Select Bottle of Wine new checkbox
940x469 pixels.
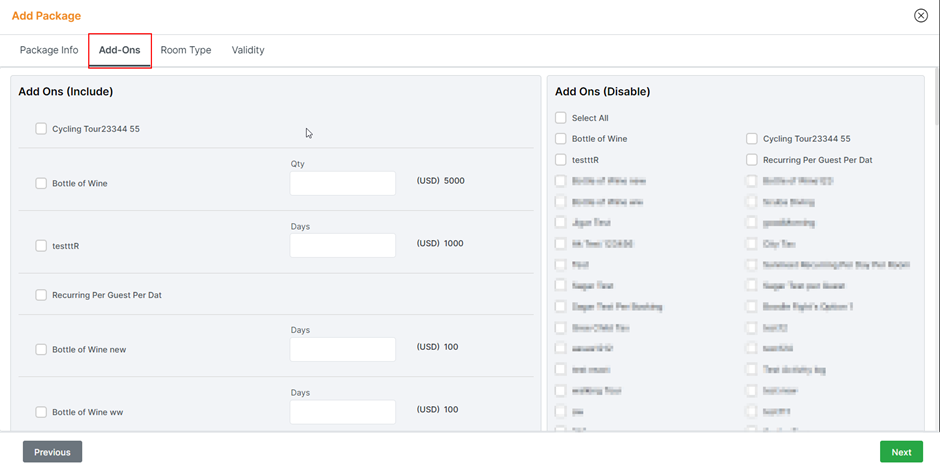[x=41, y=350]
